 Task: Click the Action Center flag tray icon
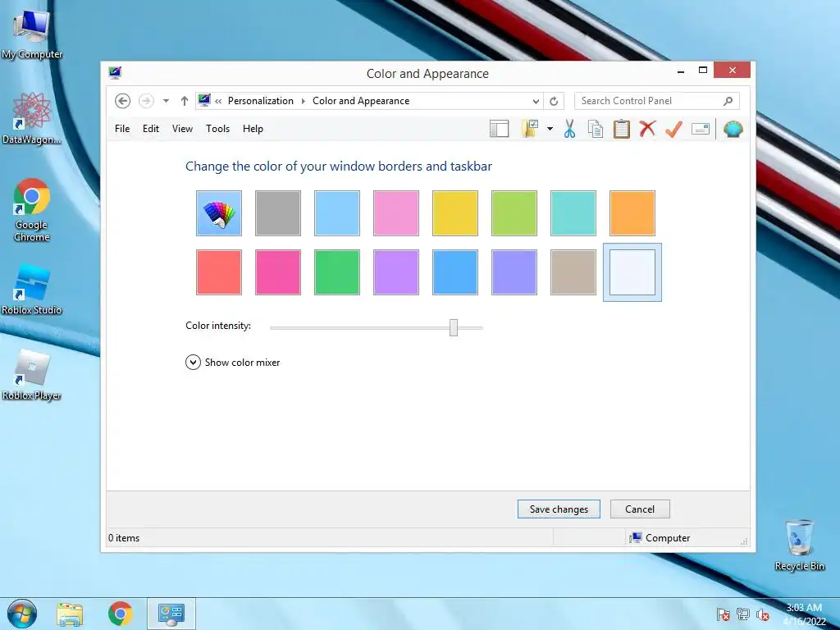(x=723, y=614)
